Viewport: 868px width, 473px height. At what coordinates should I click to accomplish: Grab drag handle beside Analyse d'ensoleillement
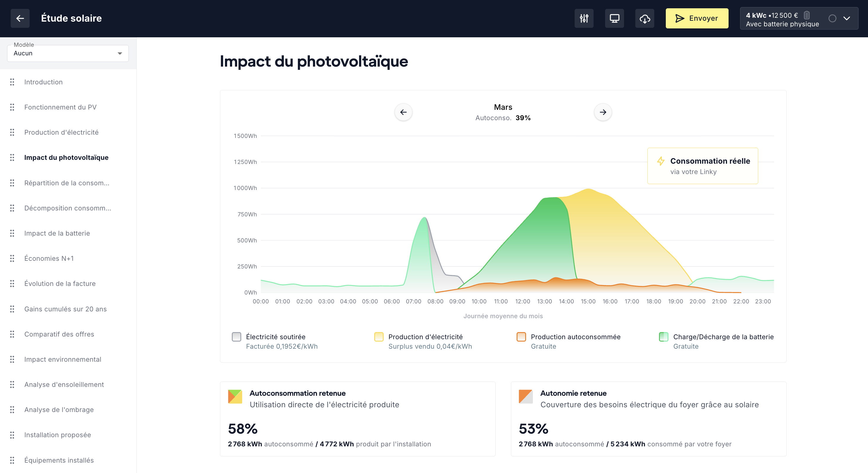pos(12,384)
